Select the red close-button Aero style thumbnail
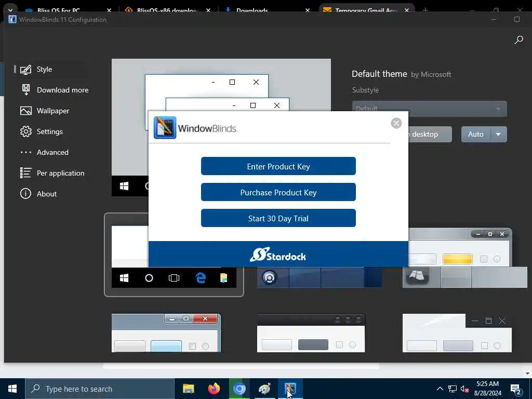This screenshot has width=532, height=399. point(166,333)
